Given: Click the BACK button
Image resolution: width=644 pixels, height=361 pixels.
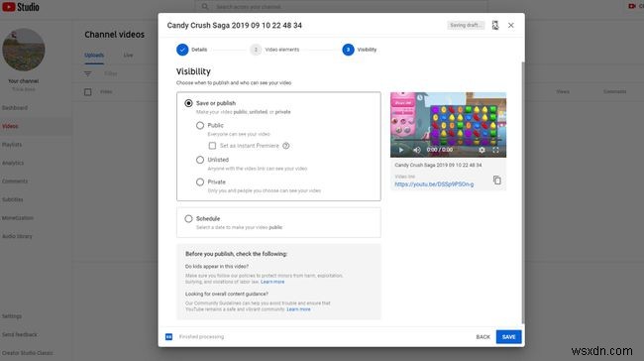Looking at the screenshot, I should tap(483, 337).
